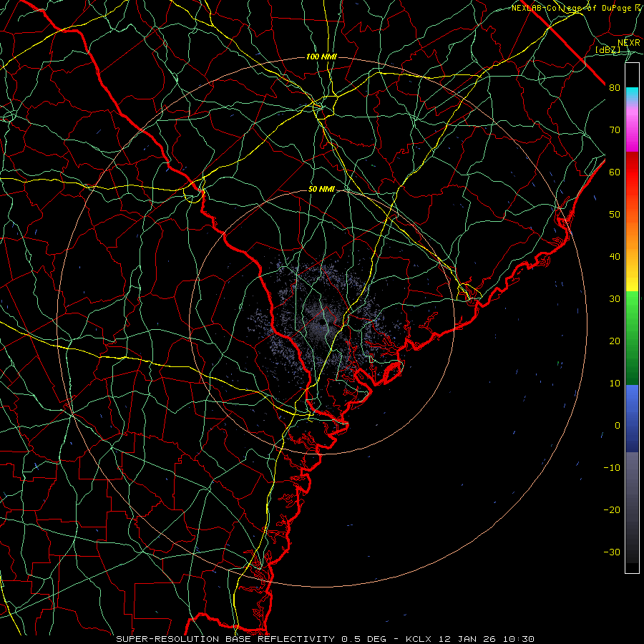Screen dimensions: 644x644
Task: Click the "NEXR" label above the scale
Action: click(x=628, y=42)
